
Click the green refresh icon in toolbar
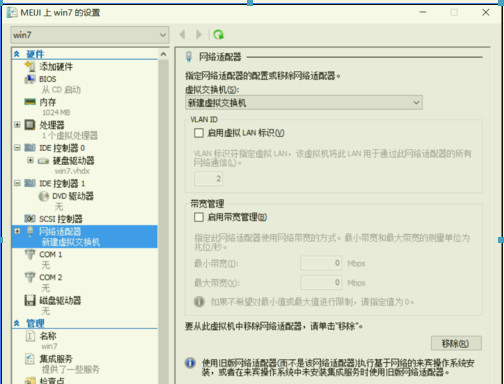[218, 34]
